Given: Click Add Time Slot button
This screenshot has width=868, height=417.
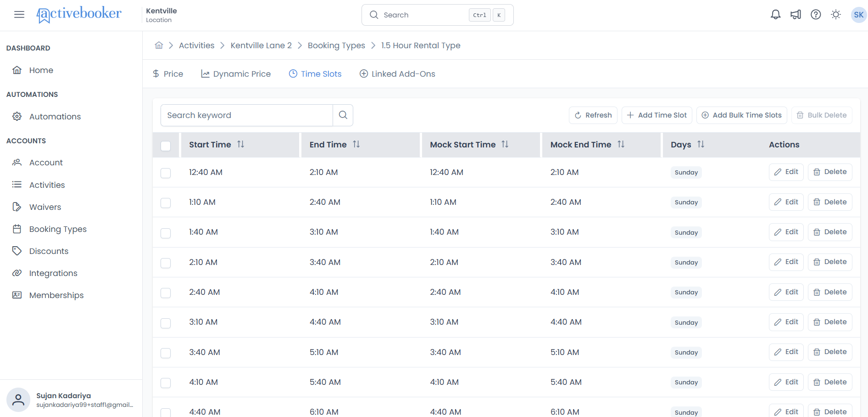Looking at the screenshot, I should tap(657, 115).
